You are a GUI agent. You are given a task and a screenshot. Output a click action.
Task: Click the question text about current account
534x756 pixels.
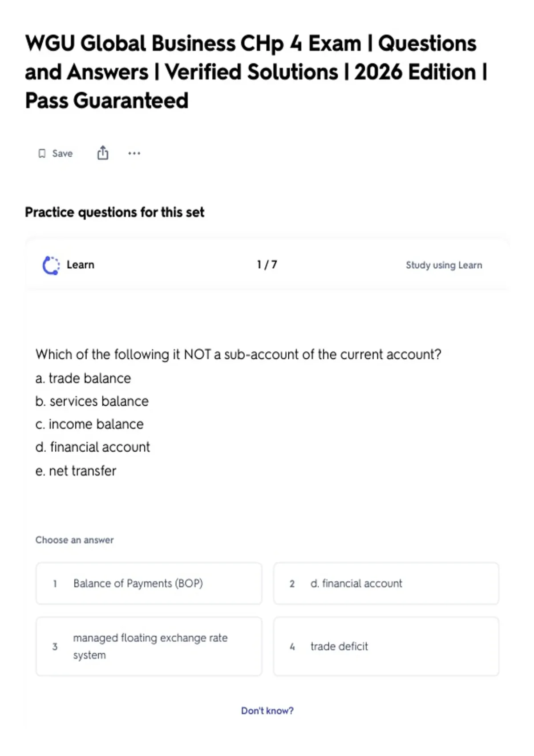(x=238, y=354)
